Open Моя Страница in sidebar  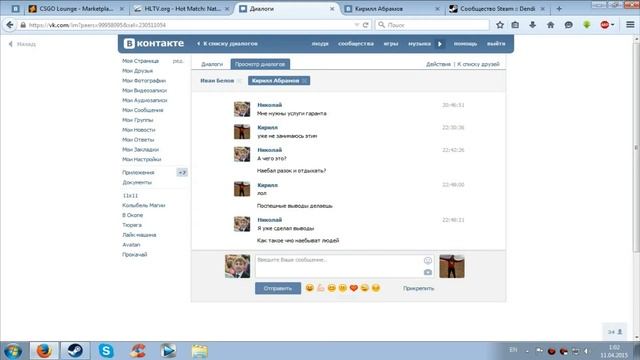[x=140, y=61]
